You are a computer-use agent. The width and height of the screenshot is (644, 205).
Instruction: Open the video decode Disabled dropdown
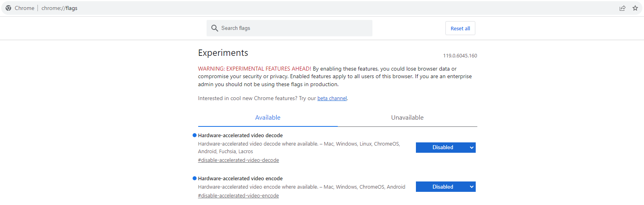pyautogui.click(x=445, y=148)
